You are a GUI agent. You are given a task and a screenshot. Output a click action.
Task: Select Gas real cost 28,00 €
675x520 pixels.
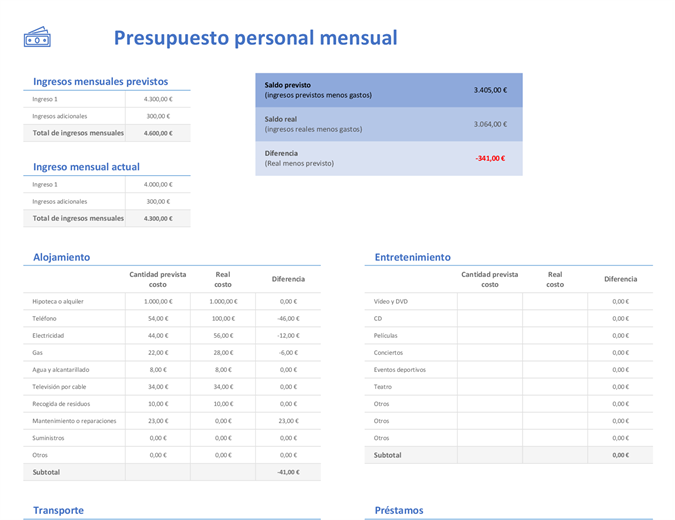(x=223, y=353)
